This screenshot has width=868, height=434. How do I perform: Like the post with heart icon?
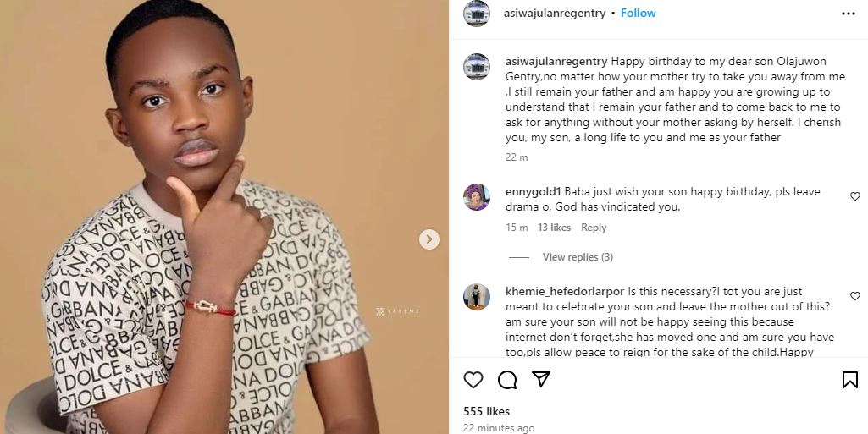click(x=473, y=380)
